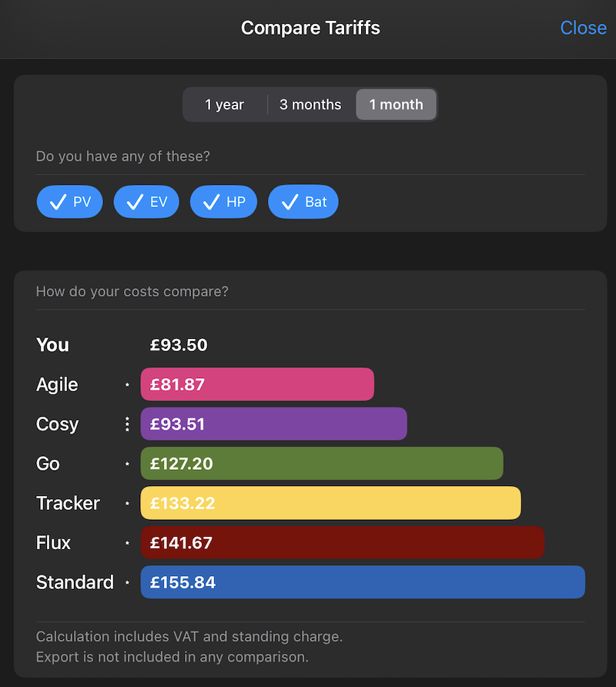Viewport: 616px width, 687px height.
Task: Click the purple Cosy £93.51 bar
Action: coord(273,424)
